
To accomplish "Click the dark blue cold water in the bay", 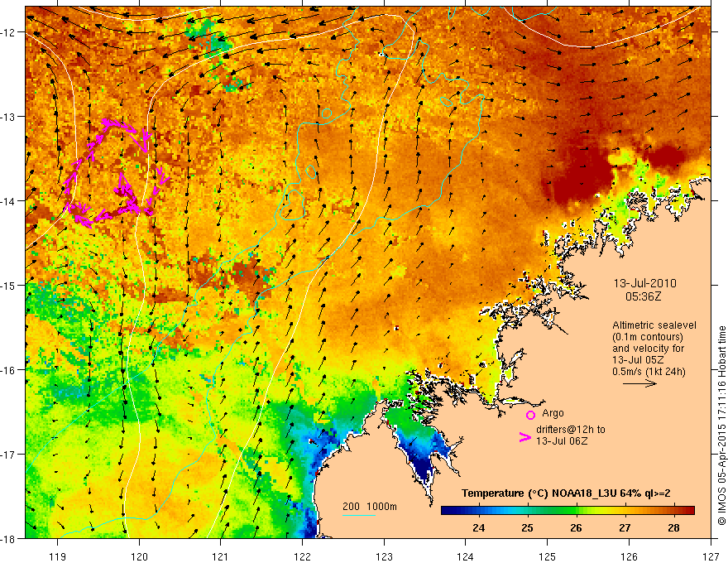I will pyautogui.click(x=424, y=466).
